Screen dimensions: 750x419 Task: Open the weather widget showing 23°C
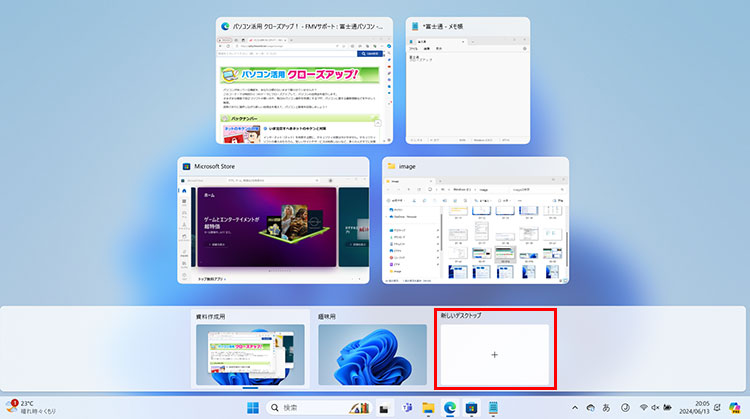(31, 408)
